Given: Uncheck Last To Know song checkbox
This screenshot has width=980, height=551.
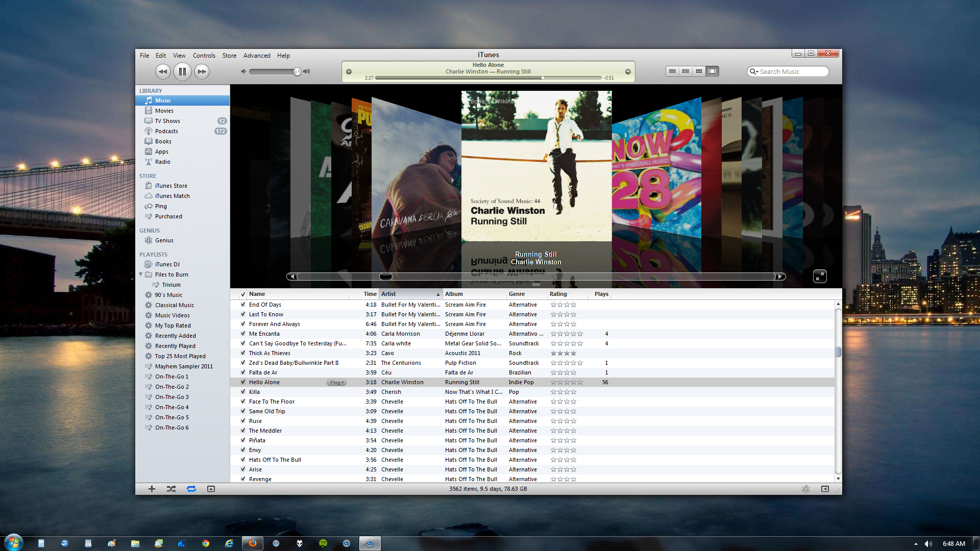Looking at the screenshot, I should point(243,314).
